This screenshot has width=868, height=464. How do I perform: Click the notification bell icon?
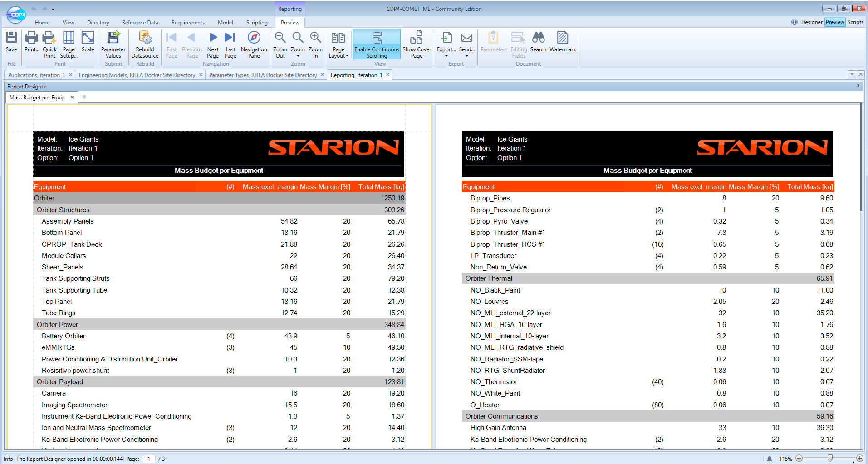(x=770, y=459)
